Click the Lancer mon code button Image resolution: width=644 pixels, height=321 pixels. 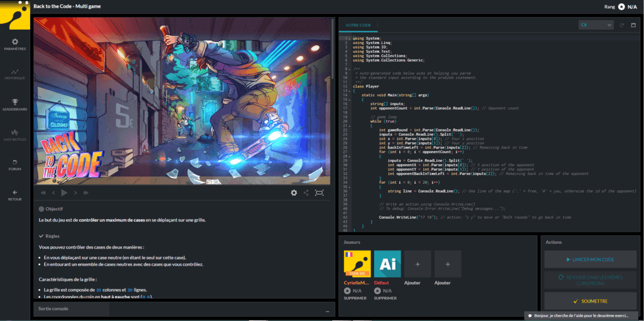pos(590,259)
